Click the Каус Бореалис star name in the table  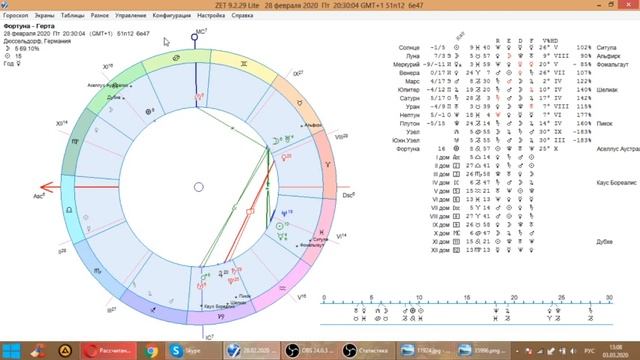click(616, 183)
